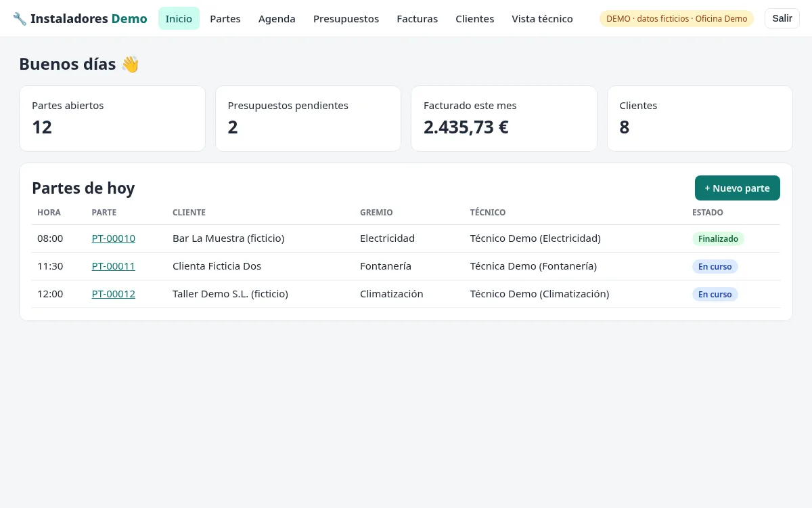Create a new parte with + Nuevo parte
This screenshot has width=812, height=508.
738,188
